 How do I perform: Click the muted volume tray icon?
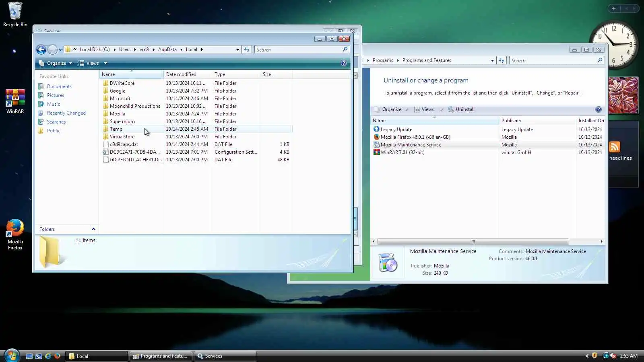(x=613, y=356)
